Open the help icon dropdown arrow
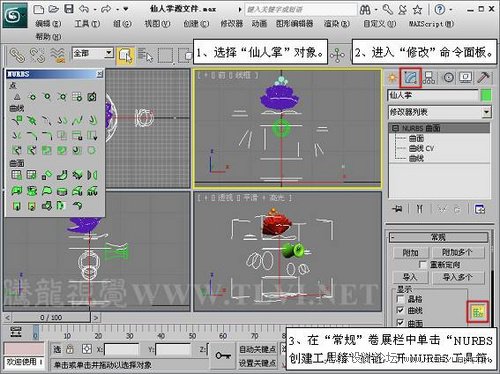The image size is (500, 374). (451, 10)
